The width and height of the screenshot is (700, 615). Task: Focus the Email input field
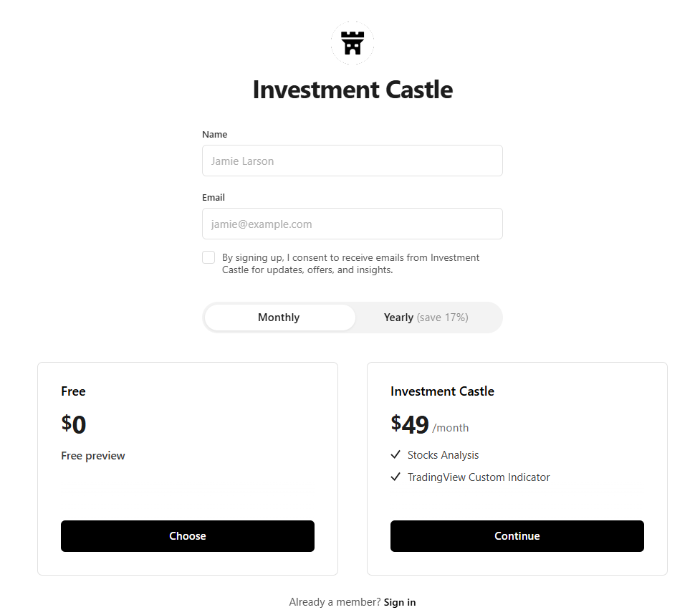(353, 224)
